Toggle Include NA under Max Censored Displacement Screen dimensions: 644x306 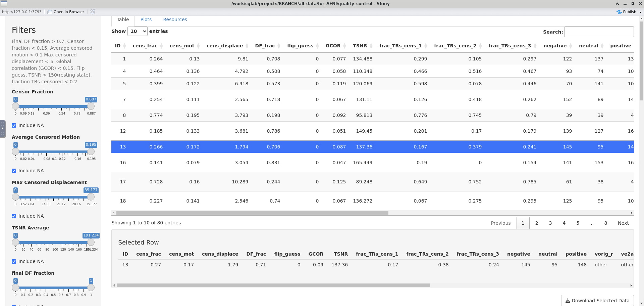[14, 216]
